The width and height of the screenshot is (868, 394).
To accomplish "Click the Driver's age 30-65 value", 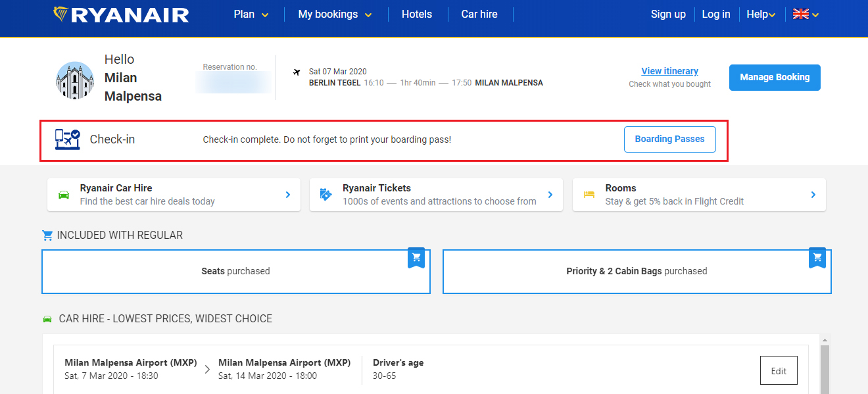I will click(384, 376).
